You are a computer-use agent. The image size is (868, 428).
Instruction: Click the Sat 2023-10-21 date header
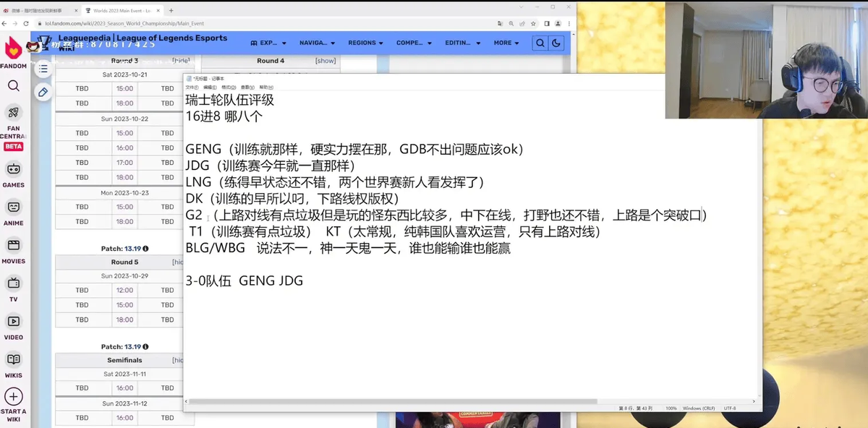point(124,74)
